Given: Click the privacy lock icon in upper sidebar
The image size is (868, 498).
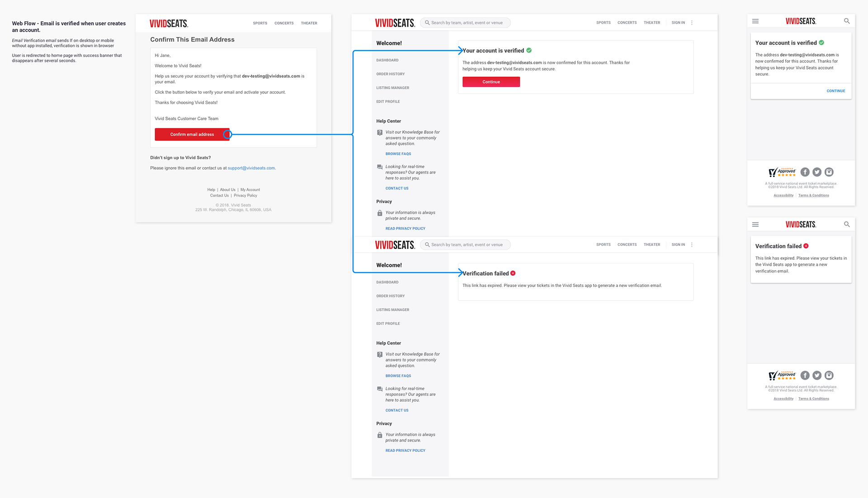Looking at the screenshot, I should (x=380, y=213).
